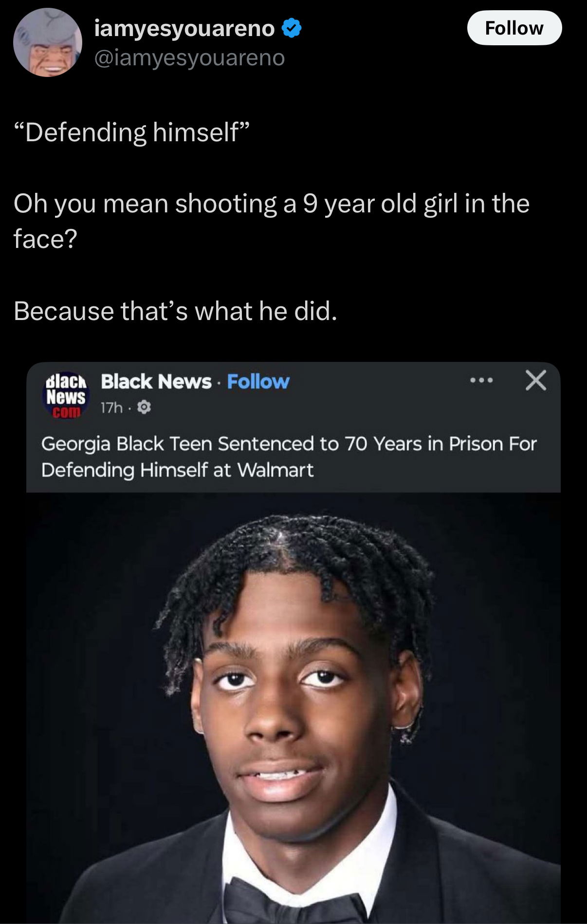Open the Georgia Black Teen headline
The image size is (587, 924).
[289, 457]
